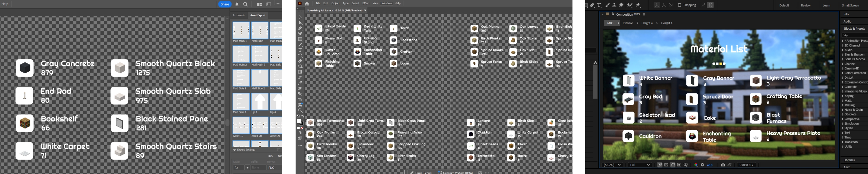
Task: Open the search magnifier next to Share
Action: tap(246, 4)
